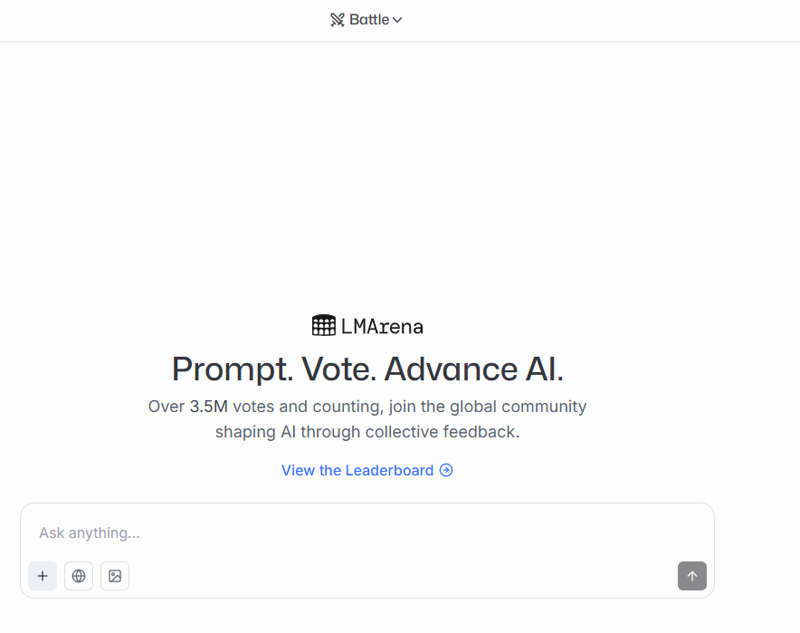Toggle the globe web search button
This screenshot has height=633, width=800.
click(79, 576)
